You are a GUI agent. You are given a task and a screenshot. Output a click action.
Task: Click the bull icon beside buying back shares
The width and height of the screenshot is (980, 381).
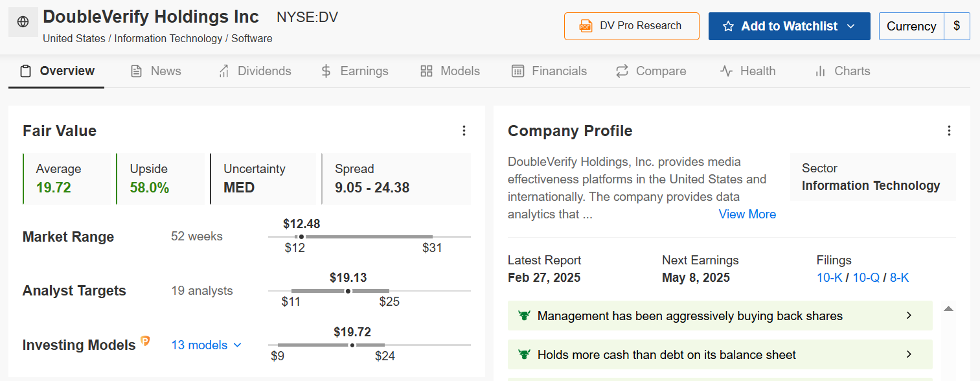point(524,316)
